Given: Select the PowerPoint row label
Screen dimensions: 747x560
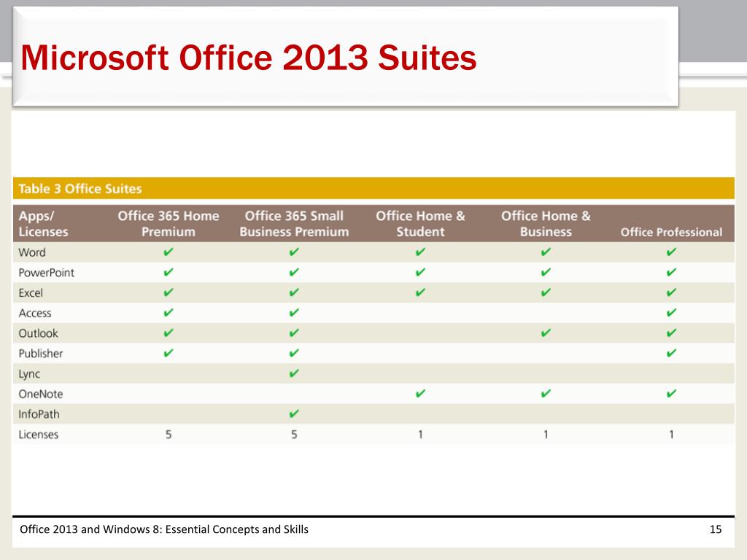Looking at the screenshot, I should point(46,273).
